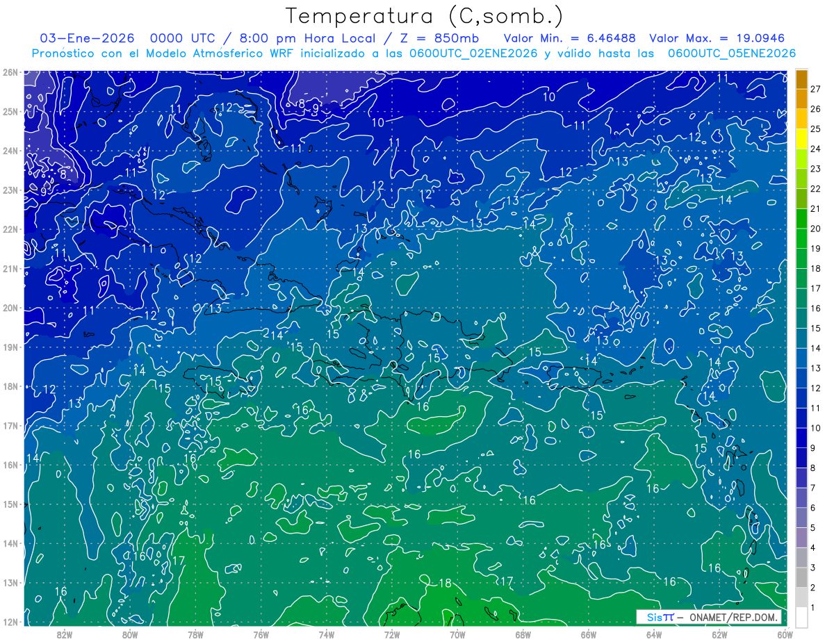Click the legend value 22

point(815,188)
